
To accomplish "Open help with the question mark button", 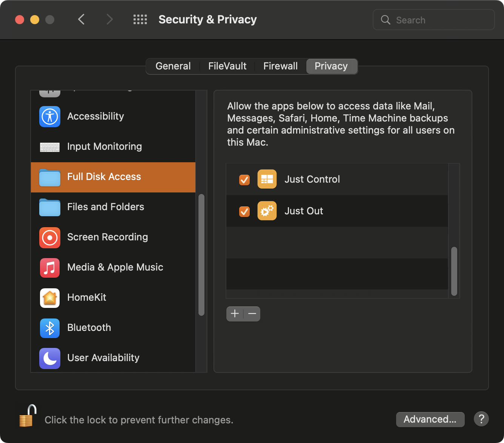I will pos(481,419).
